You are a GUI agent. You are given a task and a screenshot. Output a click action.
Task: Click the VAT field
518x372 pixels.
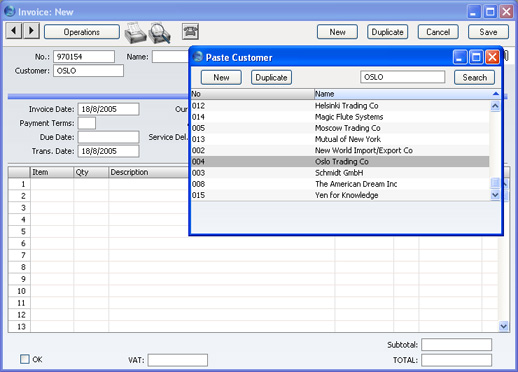[x=178, y=360]
